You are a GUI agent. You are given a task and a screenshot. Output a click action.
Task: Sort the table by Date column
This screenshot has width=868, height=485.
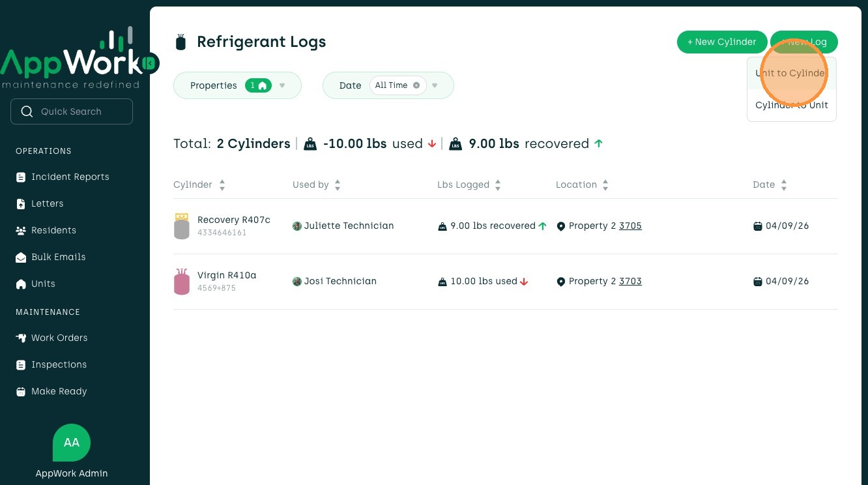(783, 185)
